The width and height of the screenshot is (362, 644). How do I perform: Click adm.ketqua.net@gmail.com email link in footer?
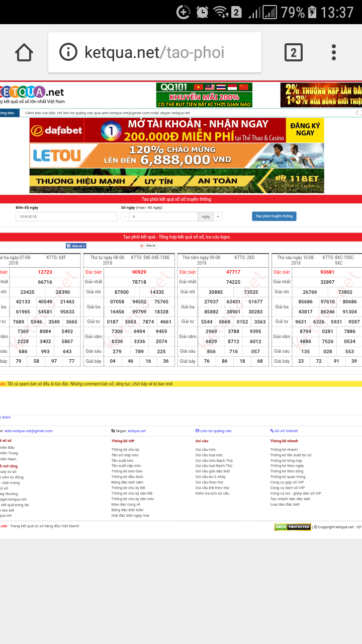point(29,431)
